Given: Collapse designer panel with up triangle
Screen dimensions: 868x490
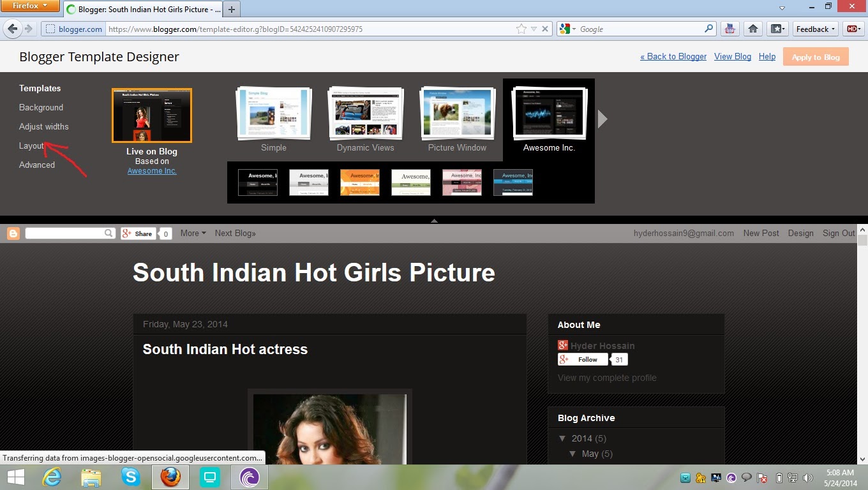Looking at the screenshot, I should click(434, 221).
